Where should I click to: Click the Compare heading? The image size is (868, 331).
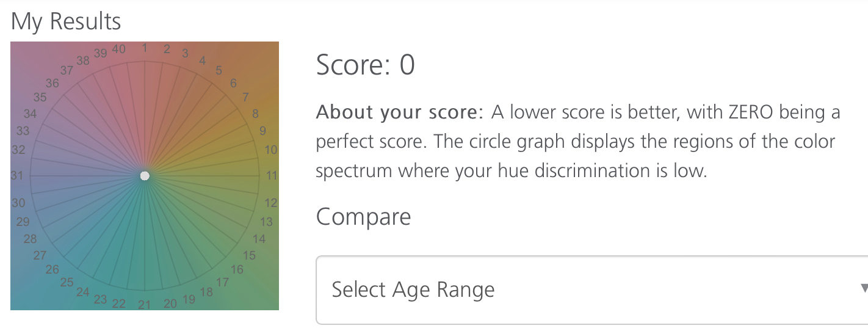363,216
